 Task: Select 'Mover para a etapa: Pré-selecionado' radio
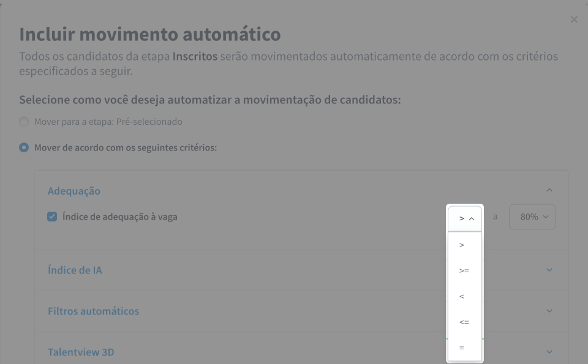(x=24, y=122)
